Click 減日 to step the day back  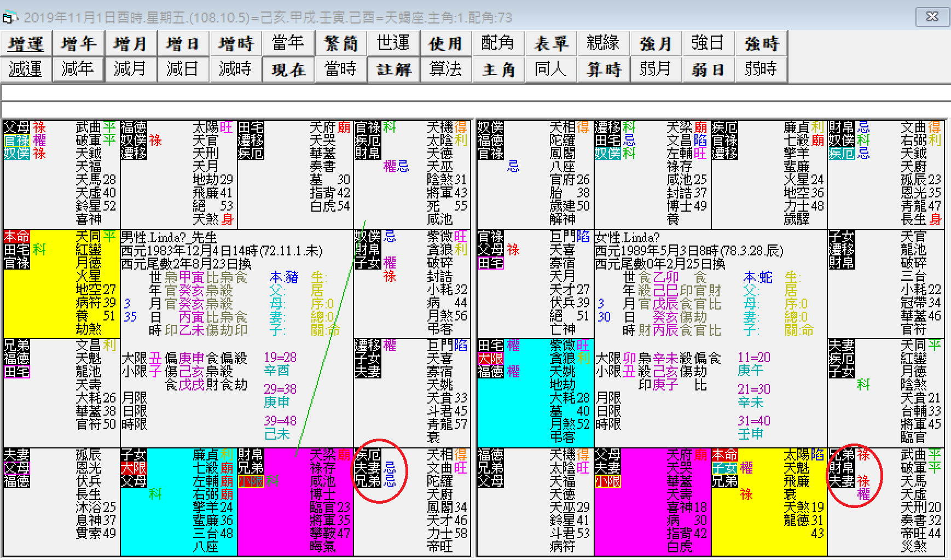[x=183, y=69]
